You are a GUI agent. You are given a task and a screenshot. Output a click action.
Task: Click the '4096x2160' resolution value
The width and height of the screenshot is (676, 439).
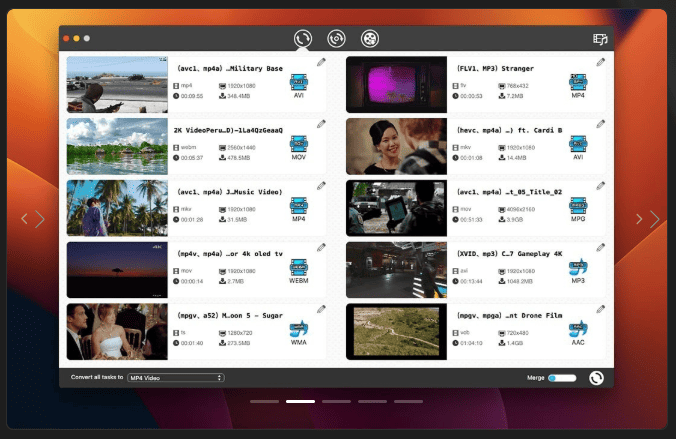tap(521, 209)
